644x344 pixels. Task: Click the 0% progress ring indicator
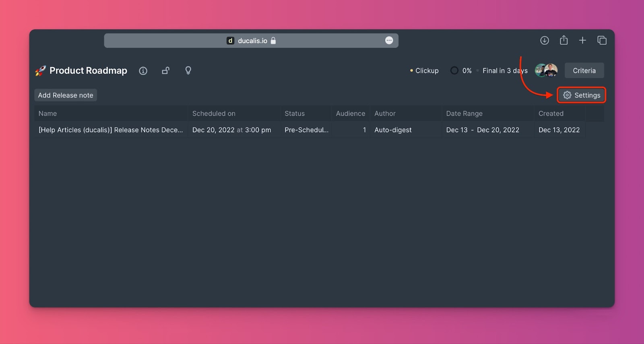click(454, 70)
